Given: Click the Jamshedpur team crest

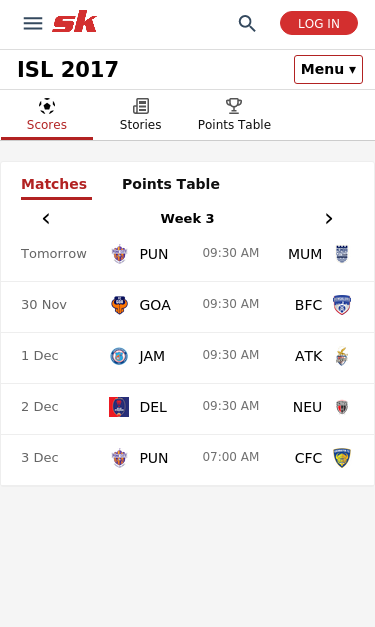Looking at the screenshot, I should [x=119, y=356].
